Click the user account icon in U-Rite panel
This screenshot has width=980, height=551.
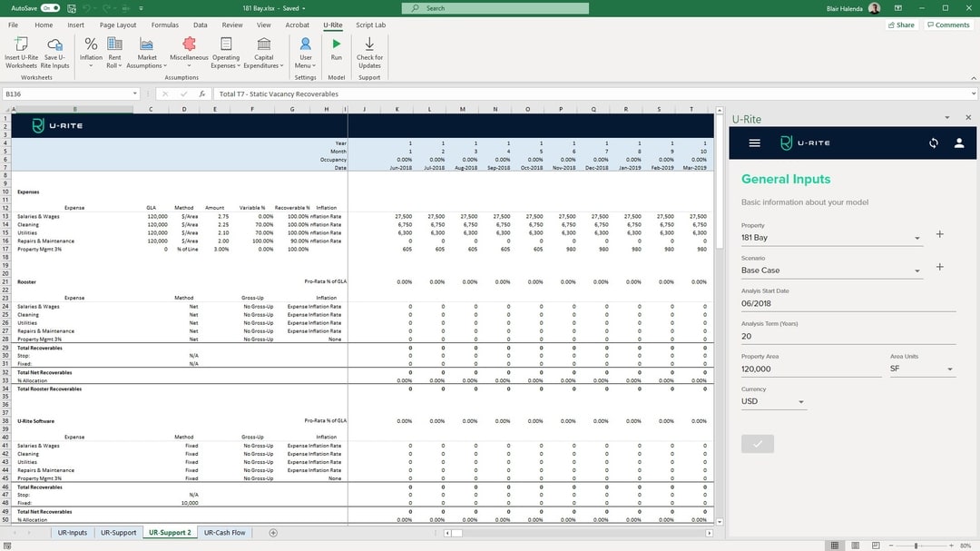pyautogui.click(x=959, y=143)
